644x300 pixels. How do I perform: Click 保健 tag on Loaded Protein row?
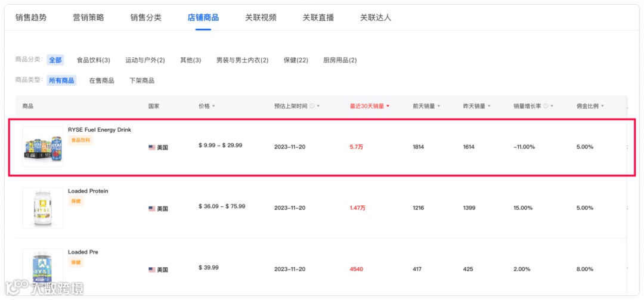coord(76,202)
